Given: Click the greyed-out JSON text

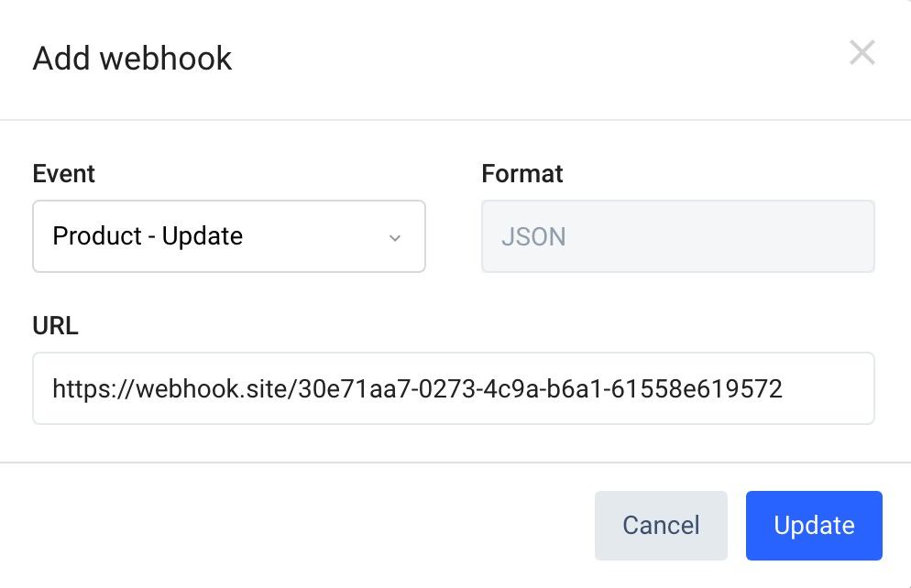Looking at the screenshot, I should (x=533, y=237).
